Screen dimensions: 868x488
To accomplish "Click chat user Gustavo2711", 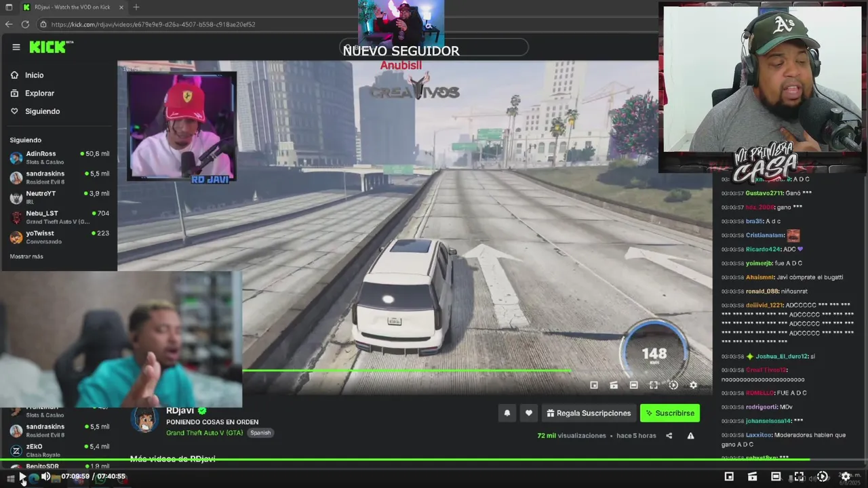I will click(x=764, y=193).
